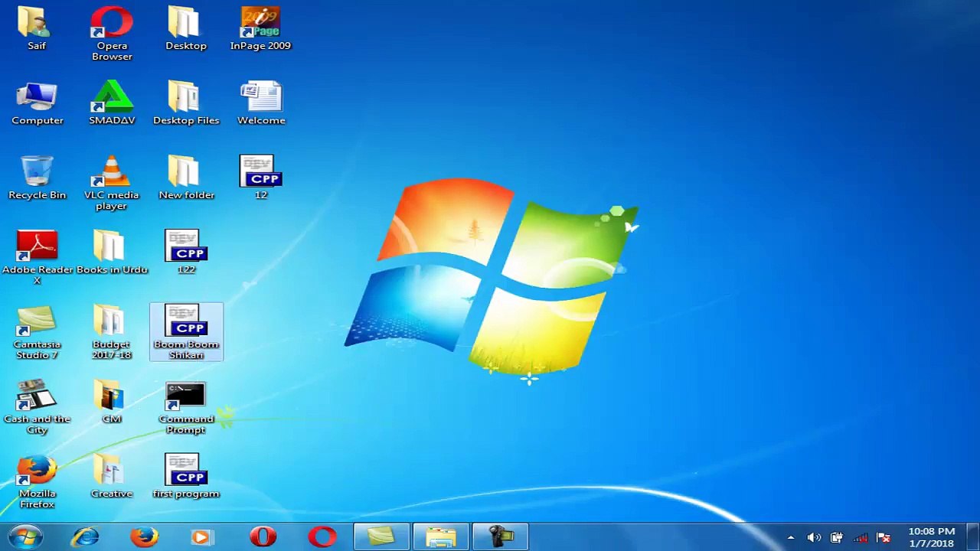980x551 pixels.
Task: Open the Windows Start menu
Action: (x=25, y=536)
